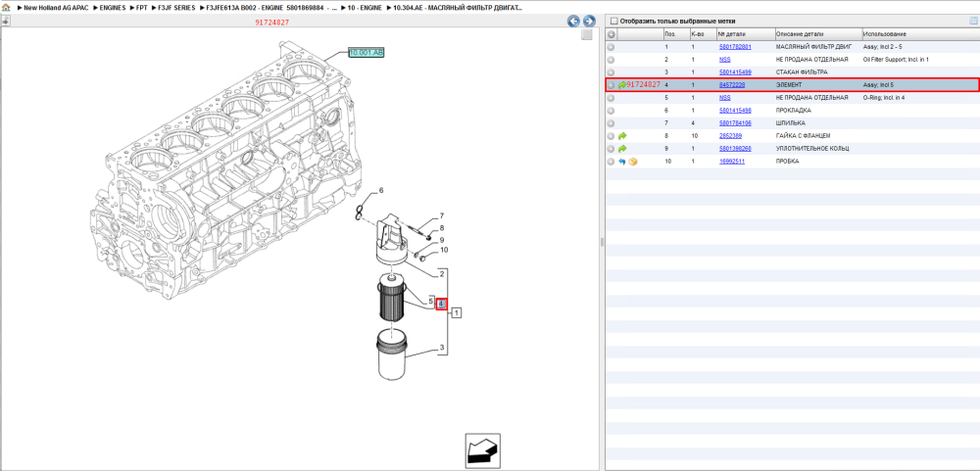Viewport: 980px width, 471px height.
Task: Add ПРОБКА row circle button
Action: pyautogui.click(x=612, y=162)
